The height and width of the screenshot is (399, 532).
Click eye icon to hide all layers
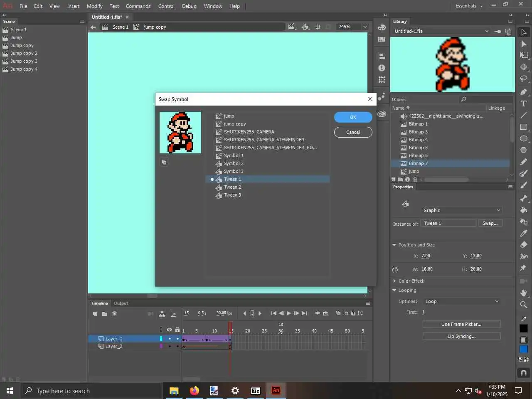[169, 330]
